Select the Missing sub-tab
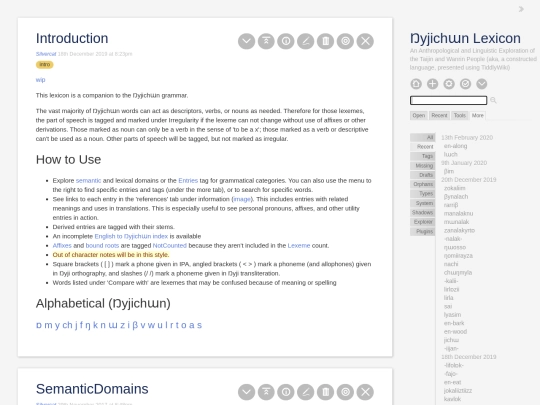Viewport: 540px width, 405px height. [x=423, y=166]
